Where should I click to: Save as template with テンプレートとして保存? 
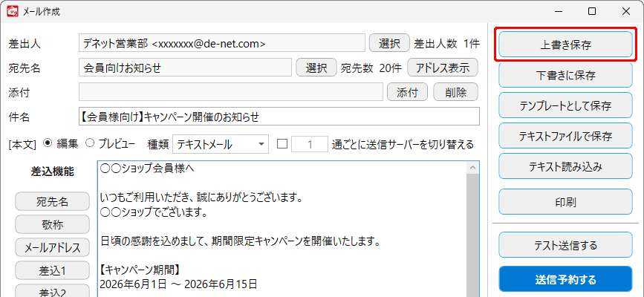click(565, 105)
